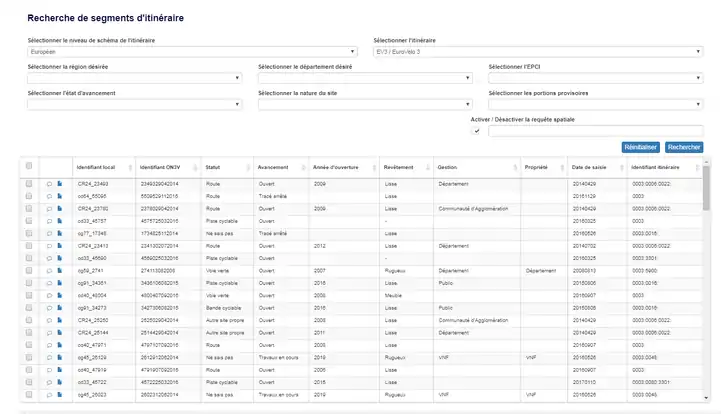Image resolution: width=721 pixels, height=414 pixels.
Task: Click the comment icon for CR24_25250 row
Action: pyautogui.click(x=50, y=319)
